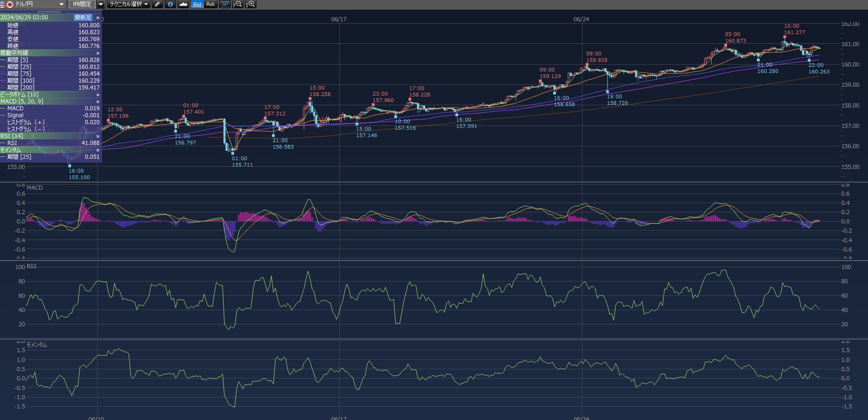Click the 10:00 161.277 peak marker
Viewport: 868px width, 420px height.
coord(785,37)
